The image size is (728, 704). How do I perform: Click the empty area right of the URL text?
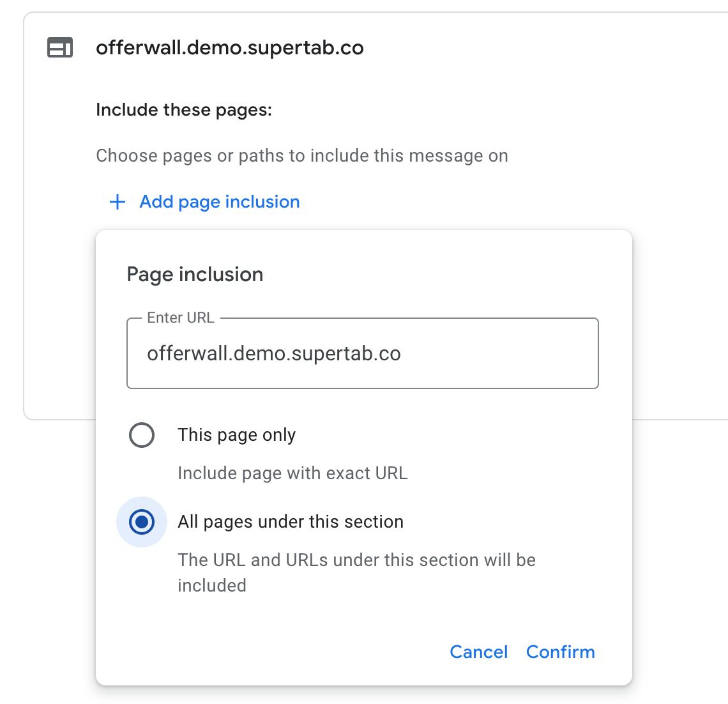499,354
